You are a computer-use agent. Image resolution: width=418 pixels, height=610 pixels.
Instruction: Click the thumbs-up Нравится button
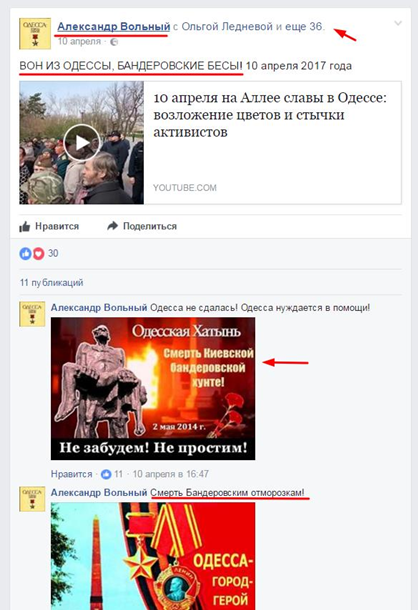[49, 226]
